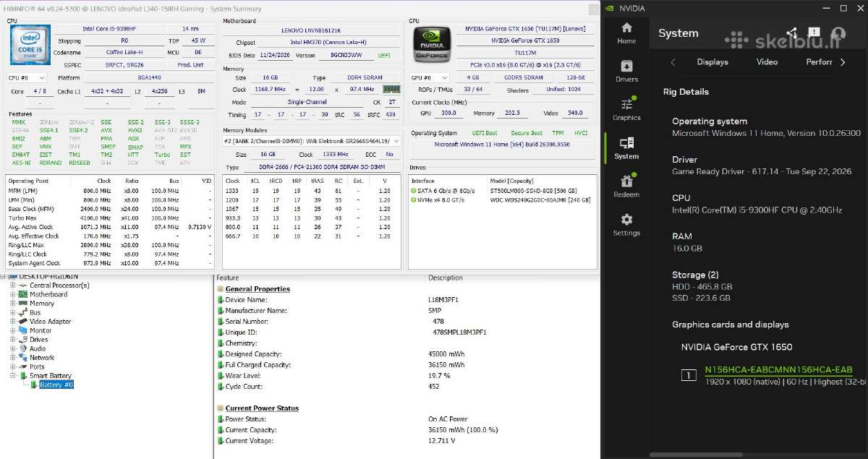This screenshot has width=868, height=459.
Task: Open the CPU #0 selector dropdown
Action: [x=27, y=77]
